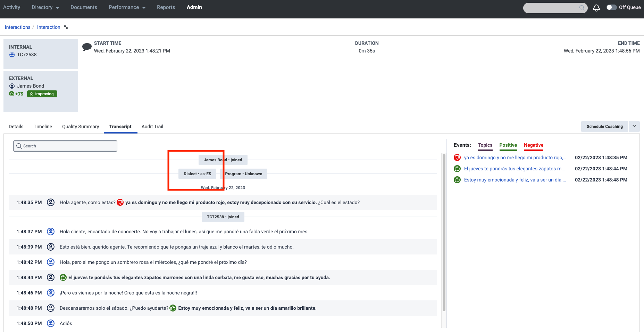Switch the Off Queue toggle on
Viewport: 644px width, 332px height.
pyautogui.click(x=611, y=7)
